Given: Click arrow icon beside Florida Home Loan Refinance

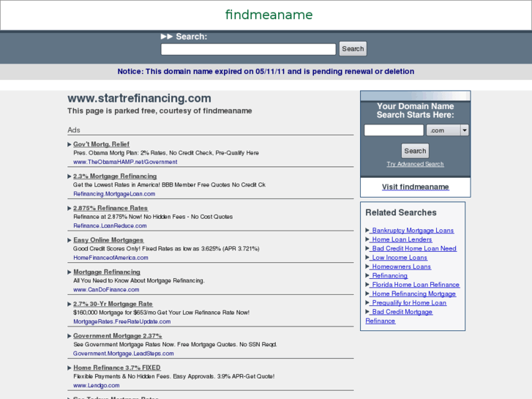Looking at the screenshot, I should 367,285.
